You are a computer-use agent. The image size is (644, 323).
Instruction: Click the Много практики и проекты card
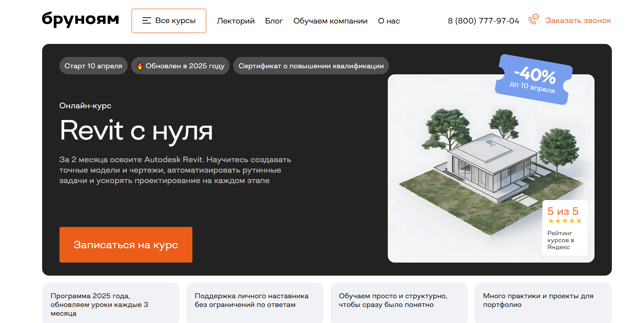(543, 303)
